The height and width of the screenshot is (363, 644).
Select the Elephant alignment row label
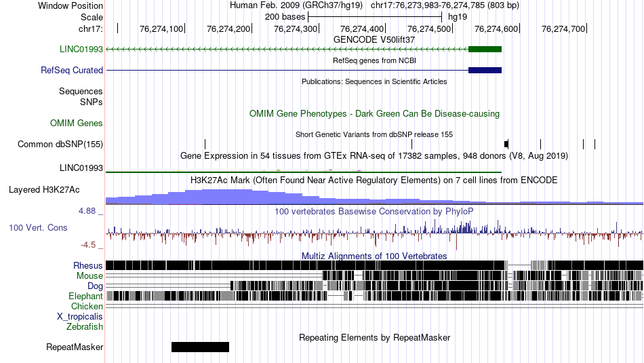[85, 297]
